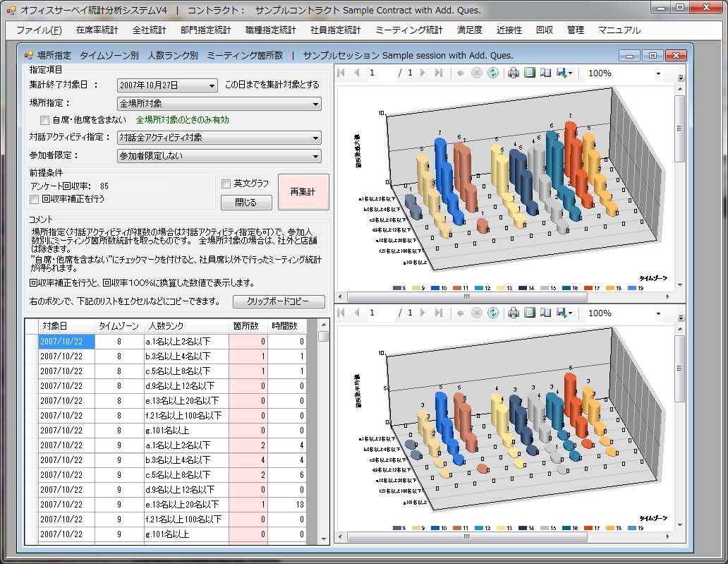The width and height of the screenshot is (728, 564).
Task: Click lower chart horizontal scrollbar thumb
Action: [466, 536]
